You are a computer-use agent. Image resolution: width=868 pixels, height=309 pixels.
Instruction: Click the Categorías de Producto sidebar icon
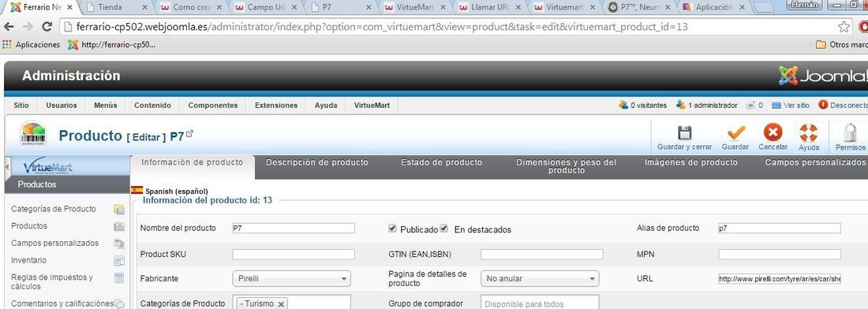tap(119, 209)
